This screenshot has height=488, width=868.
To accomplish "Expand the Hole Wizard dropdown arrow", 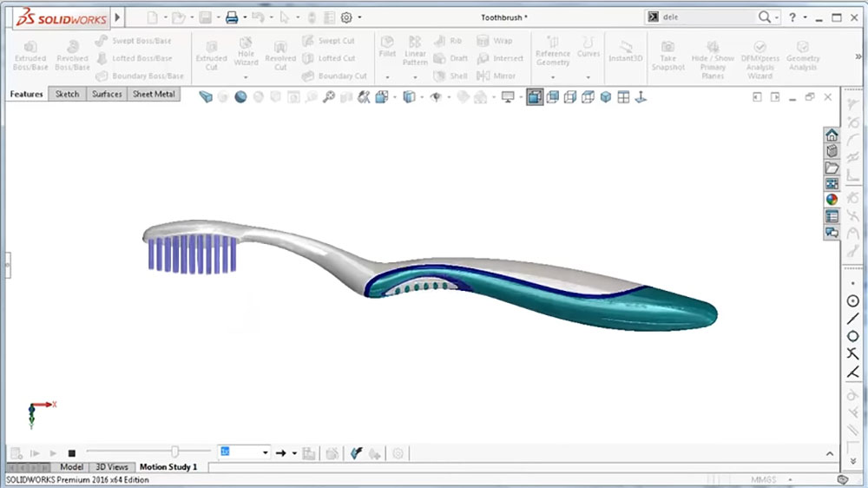I will coord(246,77).
